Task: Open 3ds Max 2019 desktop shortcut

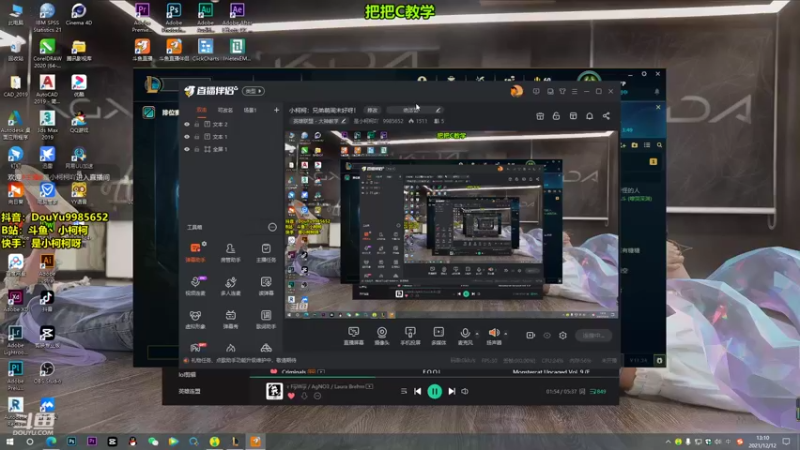Action: pos(47,124)
